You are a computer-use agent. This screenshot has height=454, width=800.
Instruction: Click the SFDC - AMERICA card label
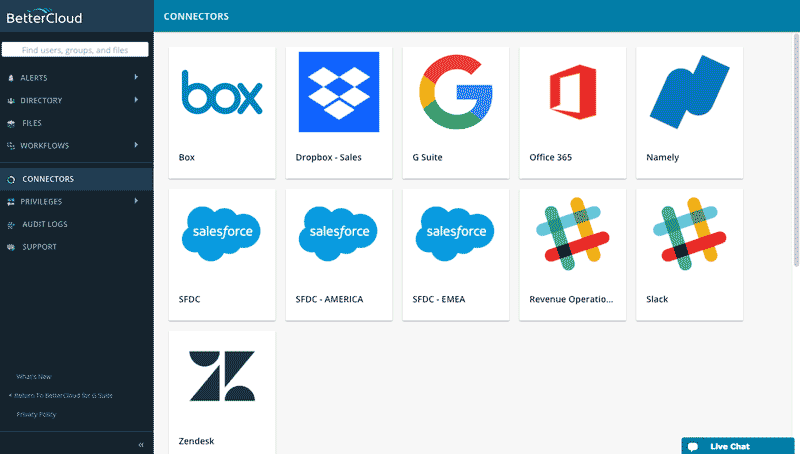pyautogui.click(x=330, y=299)
